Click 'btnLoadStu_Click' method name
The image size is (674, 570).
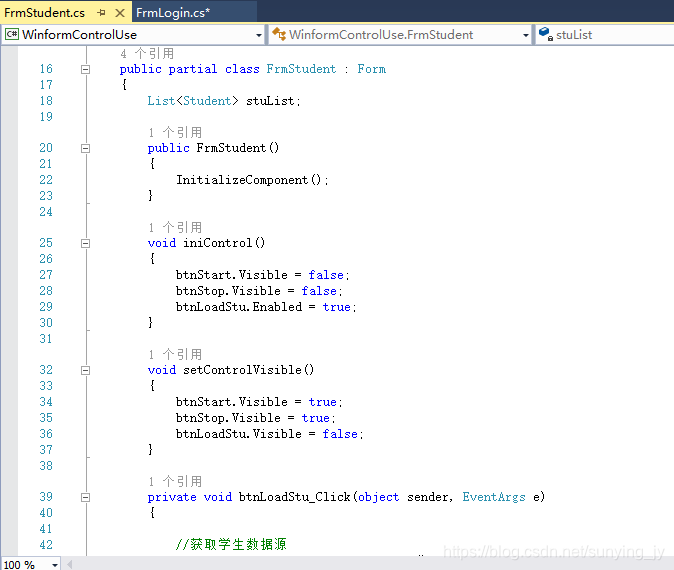point(295,497)
